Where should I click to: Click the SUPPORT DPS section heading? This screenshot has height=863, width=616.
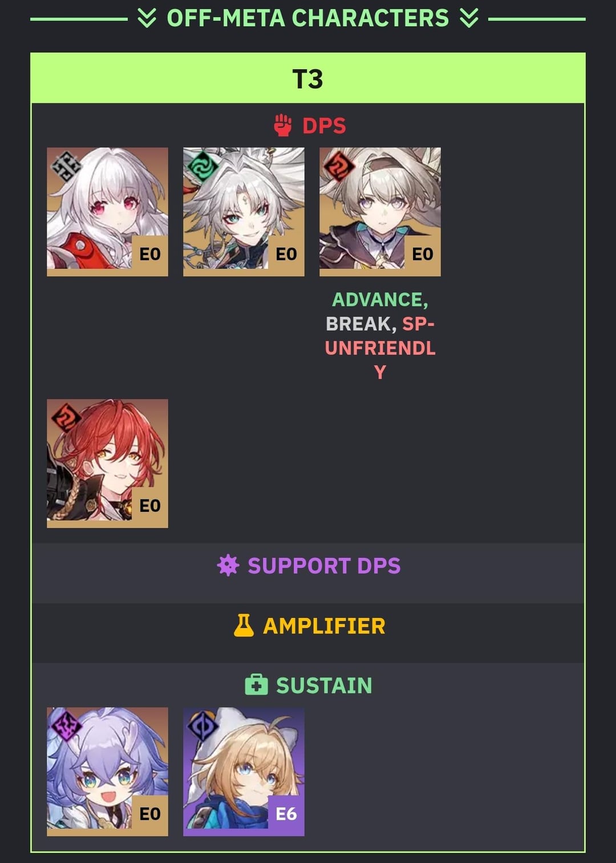(x=324, y=566)
